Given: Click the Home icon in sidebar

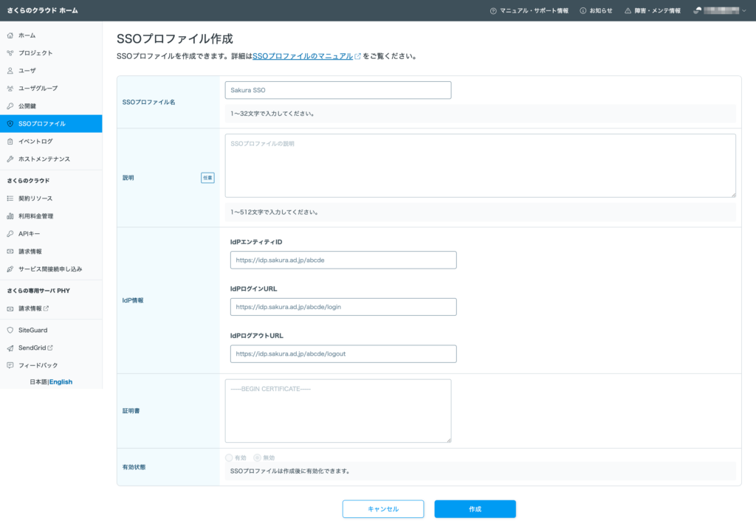Looking at the screenshot, I should [10, 35].
